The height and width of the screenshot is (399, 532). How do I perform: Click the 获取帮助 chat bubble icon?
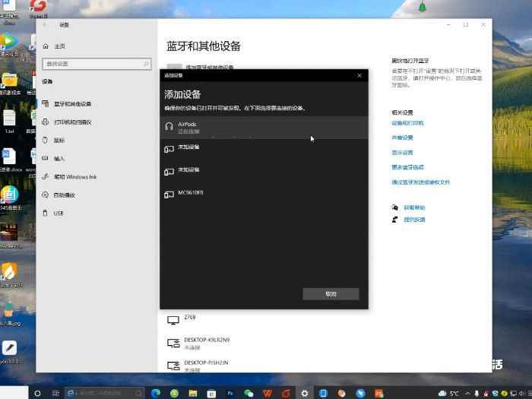pos(395,207)
